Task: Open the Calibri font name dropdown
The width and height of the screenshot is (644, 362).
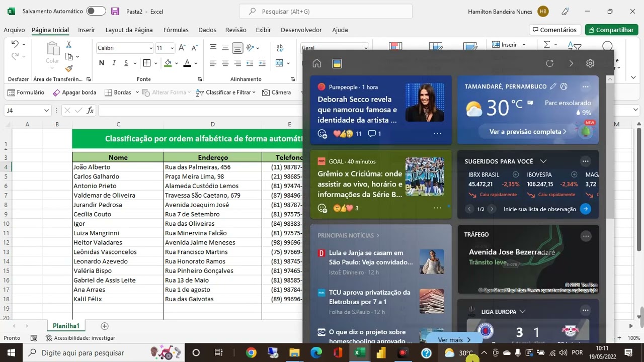Action: (150, 48)
